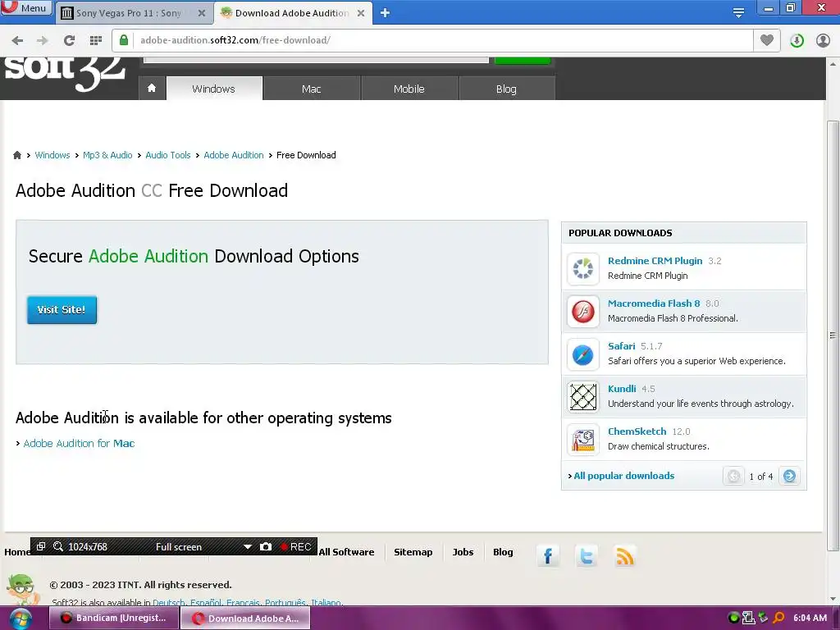Close the Sony Vegas Pro 11 tab

tap(202, 13)
